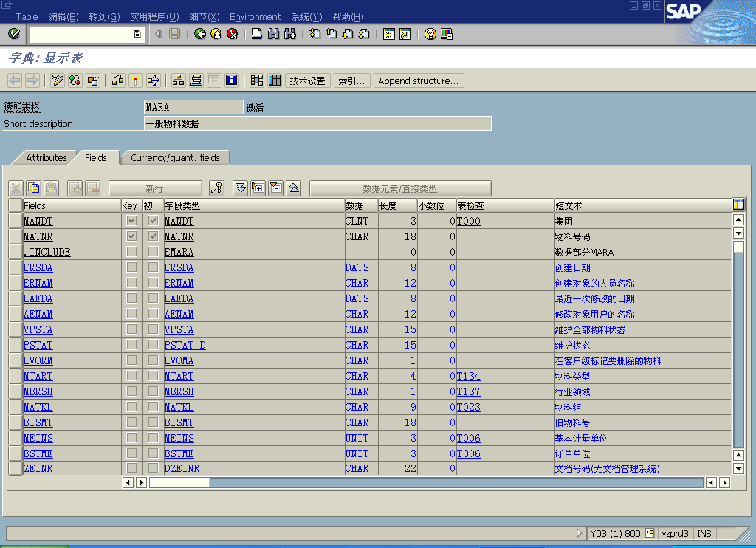The width and height of the screenshot is (756, 548).
Task: Click the horizontal scrollbar thumb under the table
Action: coord(179,482)
